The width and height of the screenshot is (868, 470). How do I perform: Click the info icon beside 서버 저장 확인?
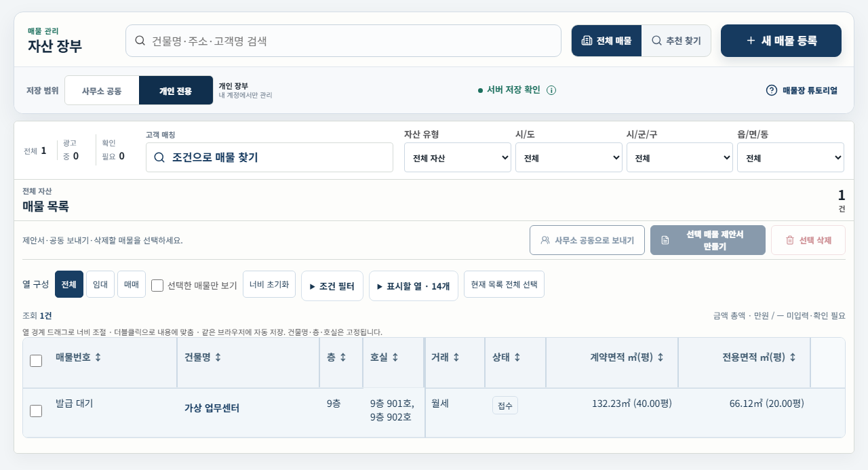pos(551,90)
